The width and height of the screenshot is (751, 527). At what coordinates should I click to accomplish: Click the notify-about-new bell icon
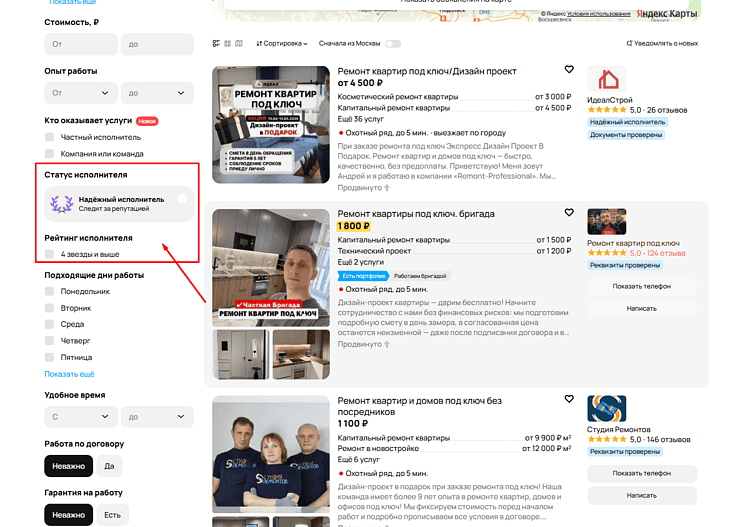(x=629, y=44)
